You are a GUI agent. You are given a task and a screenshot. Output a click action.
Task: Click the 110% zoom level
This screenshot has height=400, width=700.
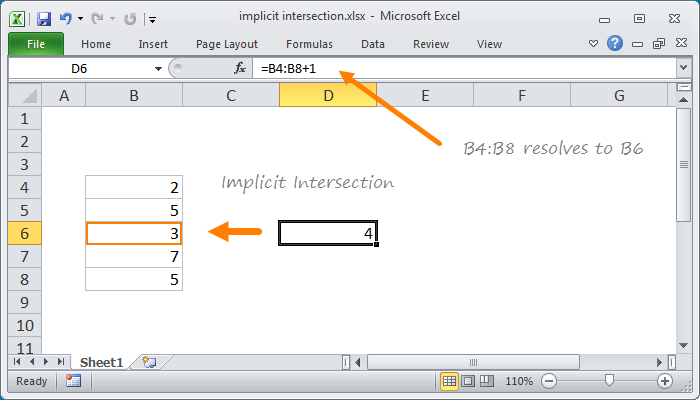pyautogui.click(x=519, y=381)
